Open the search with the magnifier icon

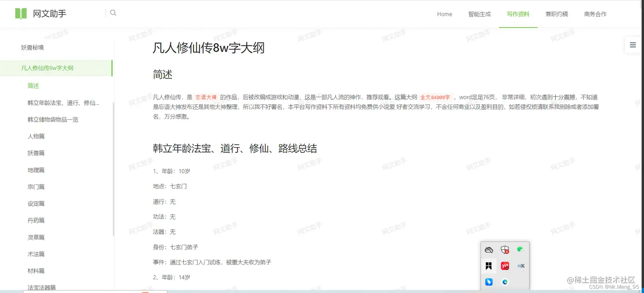pos(113,13)
